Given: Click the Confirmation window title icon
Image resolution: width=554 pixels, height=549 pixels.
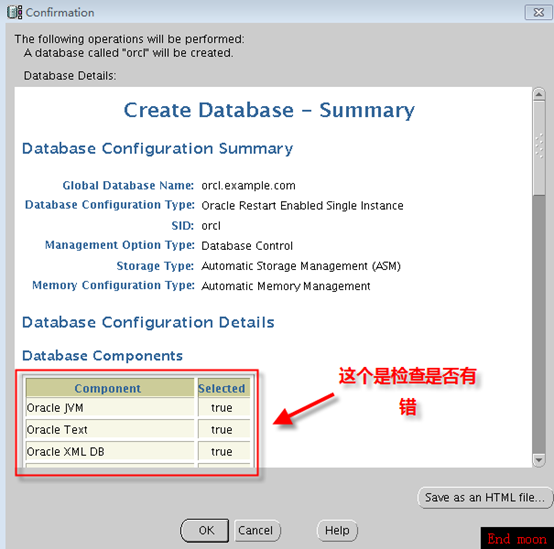Looking at the screenshot, I should tap(14, 13).
